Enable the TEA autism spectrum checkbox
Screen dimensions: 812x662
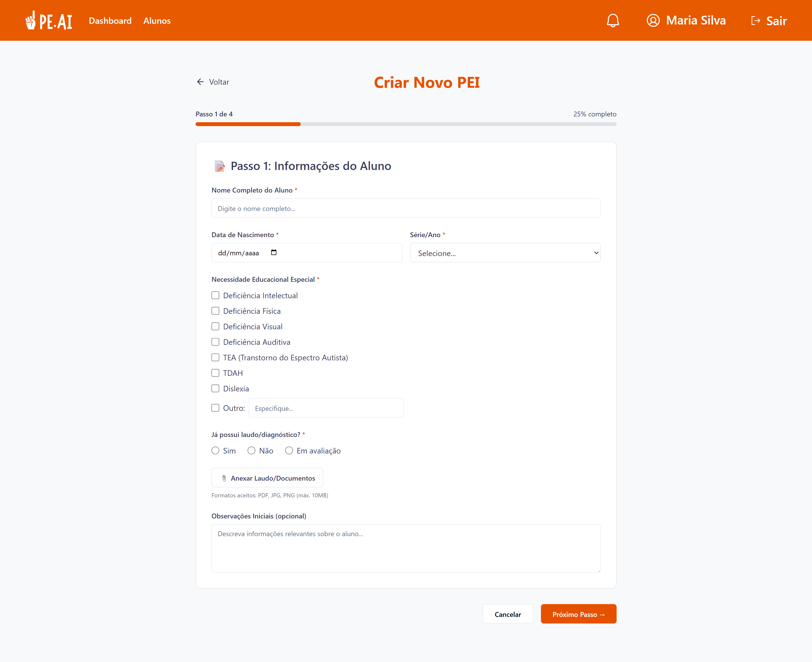pos(216,358)
